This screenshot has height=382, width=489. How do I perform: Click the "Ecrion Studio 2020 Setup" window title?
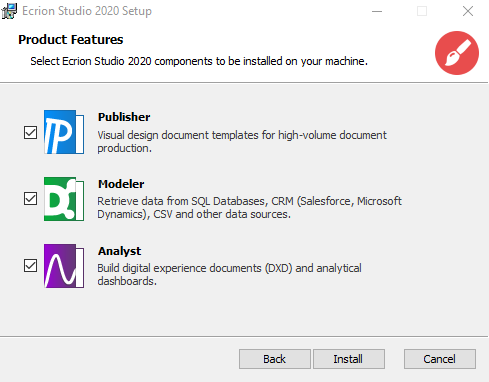coord(87,11)
